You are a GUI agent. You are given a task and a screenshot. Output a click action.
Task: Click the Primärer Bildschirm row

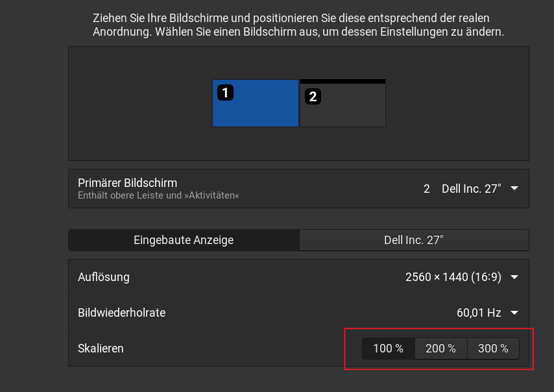pyautogui.click(x=195, y=188)
